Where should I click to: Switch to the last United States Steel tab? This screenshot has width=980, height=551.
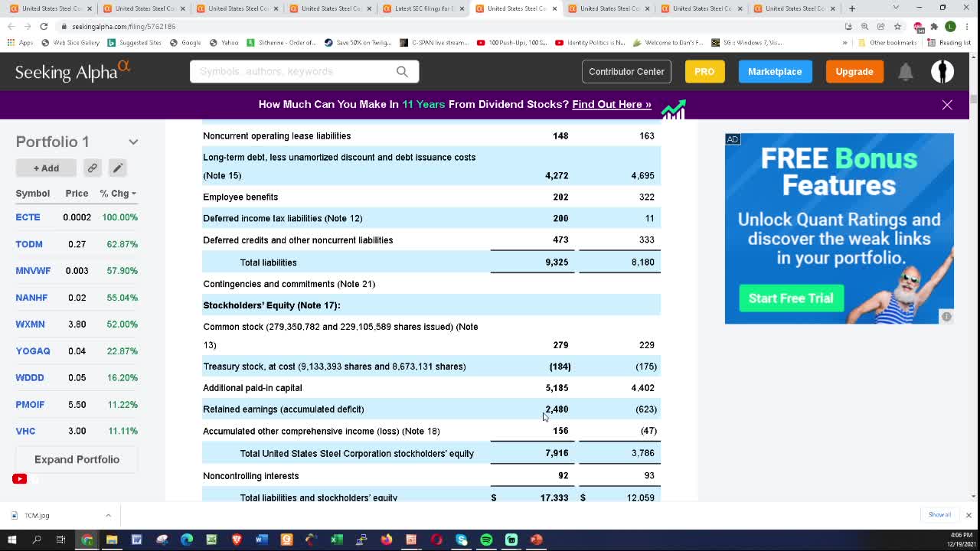click(x=793, y=8)
